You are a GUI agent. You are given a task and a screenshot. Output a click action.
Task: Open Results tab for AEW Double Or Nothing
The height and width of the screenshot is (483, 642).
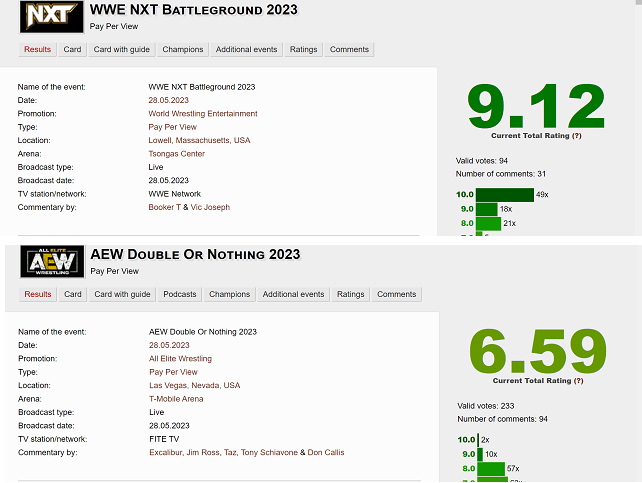click(x=38, y=294)
